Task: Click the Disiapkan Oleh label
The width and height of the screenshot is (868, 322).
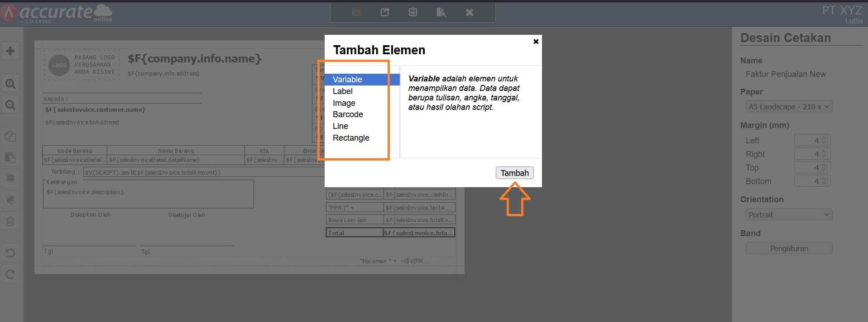Action: click(x=91, y=215)
